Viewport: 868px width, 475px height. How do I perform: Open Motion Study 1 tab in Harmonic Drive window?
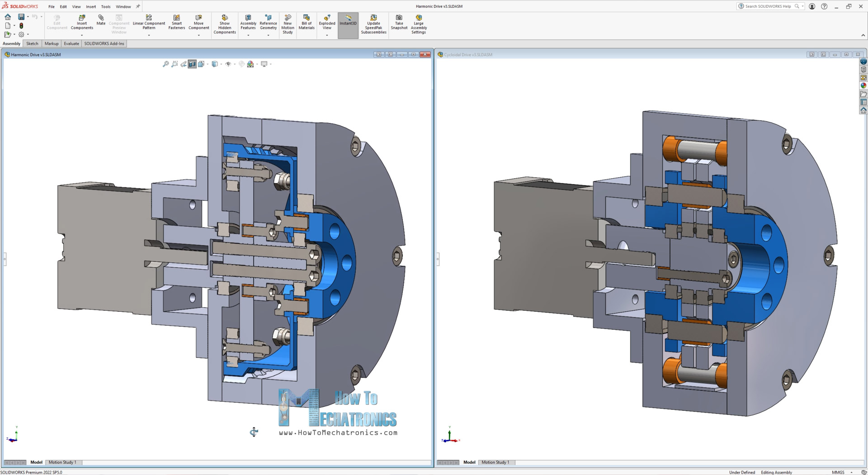click(62, 462)
